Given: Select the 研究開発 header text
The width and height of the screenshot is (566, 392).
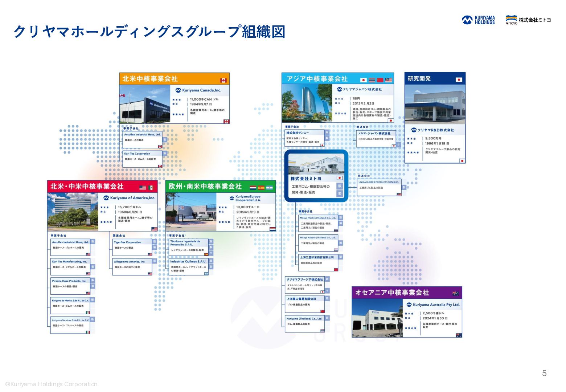Looking at the screenshot, I should [x=419, y=78].
